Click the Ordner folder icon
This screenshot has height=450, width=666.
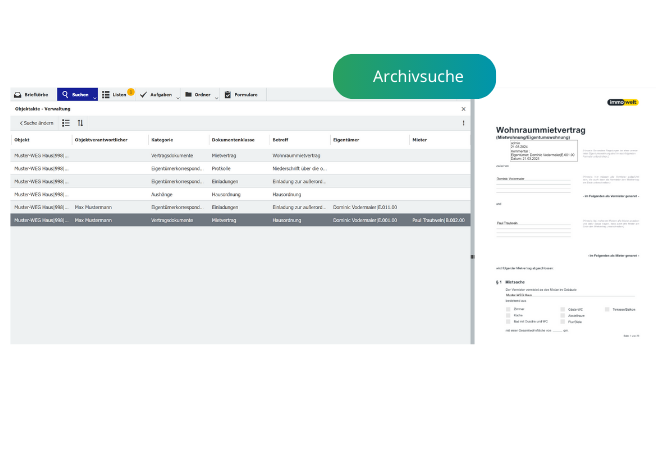(188, 94)
